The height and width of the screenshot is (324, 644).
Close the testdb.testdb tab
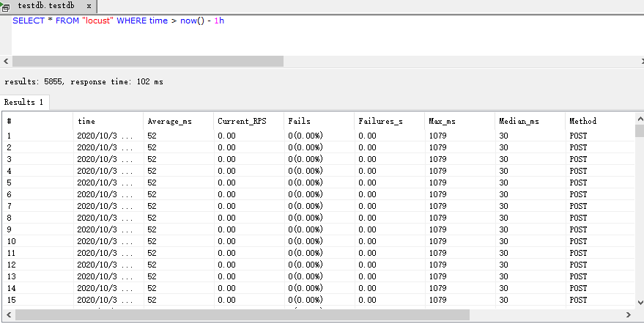coord(89,6)
